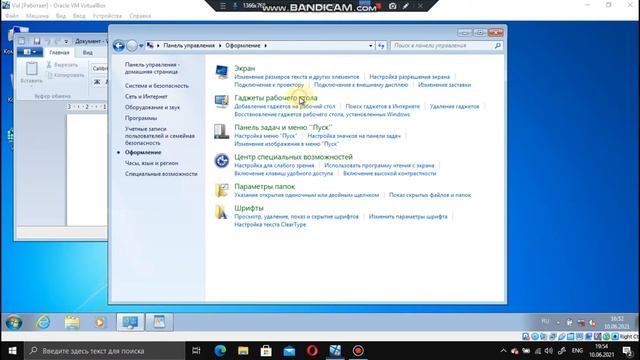Open the Calibri font name box in WordPad

pos(100,69)
